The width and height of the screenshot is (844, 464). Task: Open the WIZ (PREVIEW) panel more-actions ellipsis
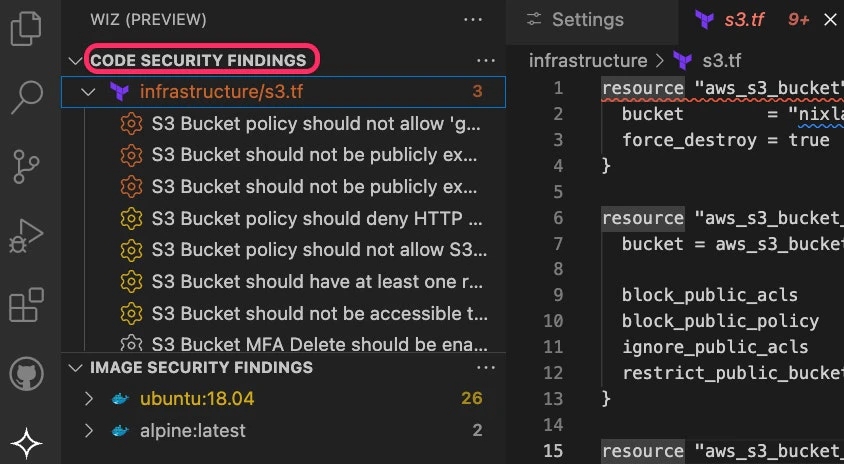point(473,20)
